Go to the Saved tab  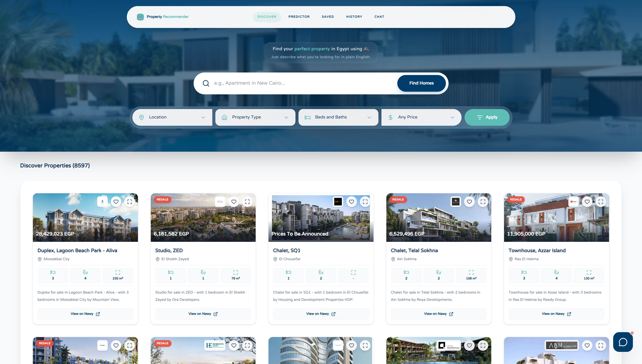[328, 17]
